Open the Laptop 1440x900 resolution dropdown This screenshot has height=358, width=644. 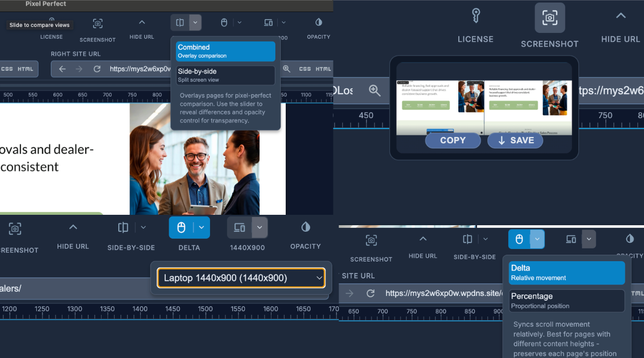(x=241, y=278)
